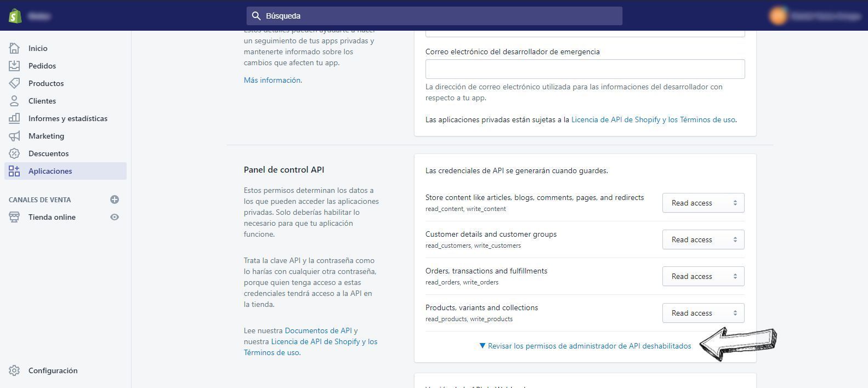The height and width of the screenshot is (388, 868).
Task: Click the read_customers, write_customers scope text
Action: point(473,246)
